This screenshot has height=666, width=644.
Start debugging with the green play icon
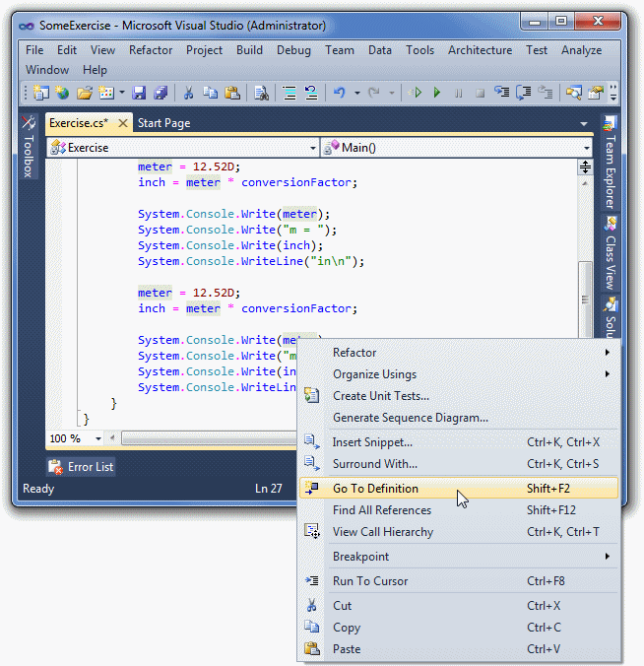click(437, 93)
